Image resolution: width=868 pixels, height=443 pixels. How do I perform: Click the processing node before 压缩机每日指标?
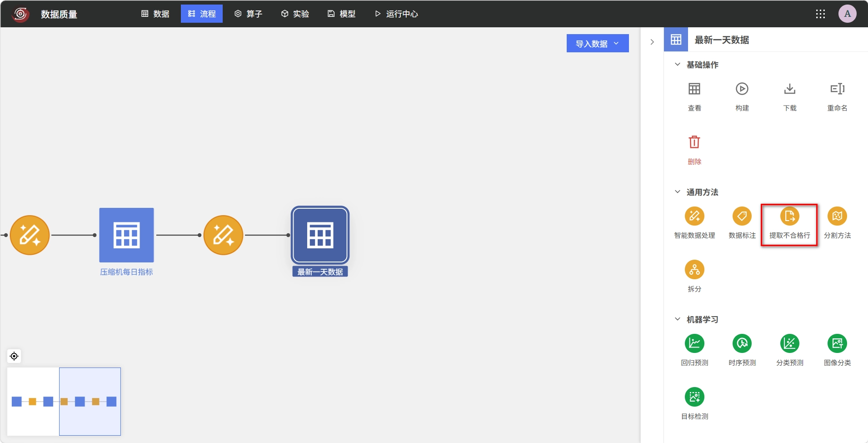(x=30, y=235)
